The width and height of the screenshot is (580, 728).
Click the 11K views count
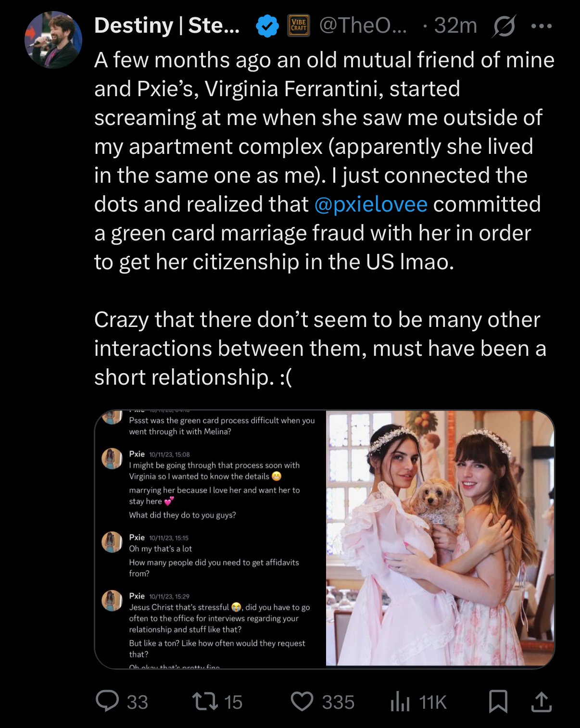click(433, 702)
